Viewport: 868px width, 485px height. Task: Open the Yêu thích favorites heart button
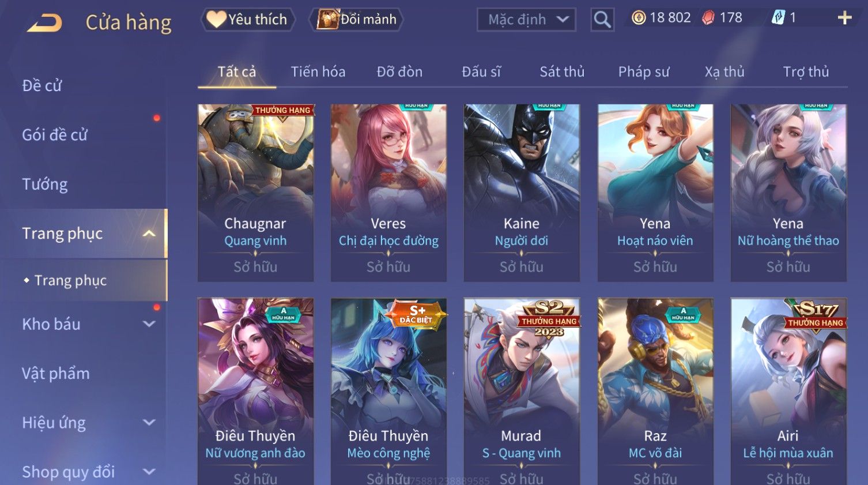pos(248,20)
